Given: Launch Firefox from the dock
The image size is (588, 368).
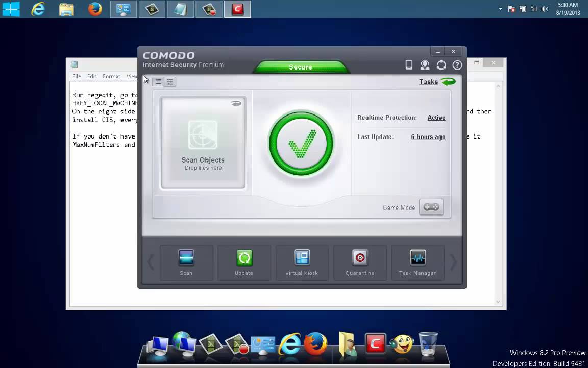Looking at the screenshot, I should [315, 343].
